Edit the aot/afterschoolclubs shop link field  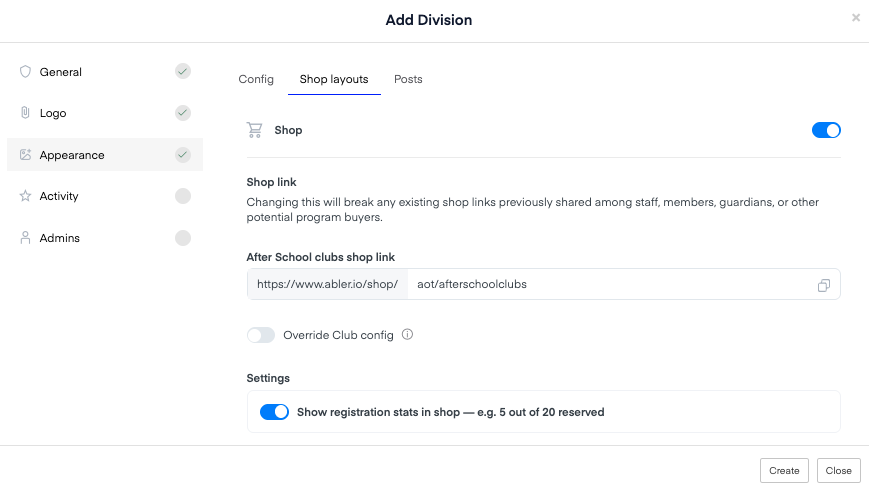coord(610,284)
